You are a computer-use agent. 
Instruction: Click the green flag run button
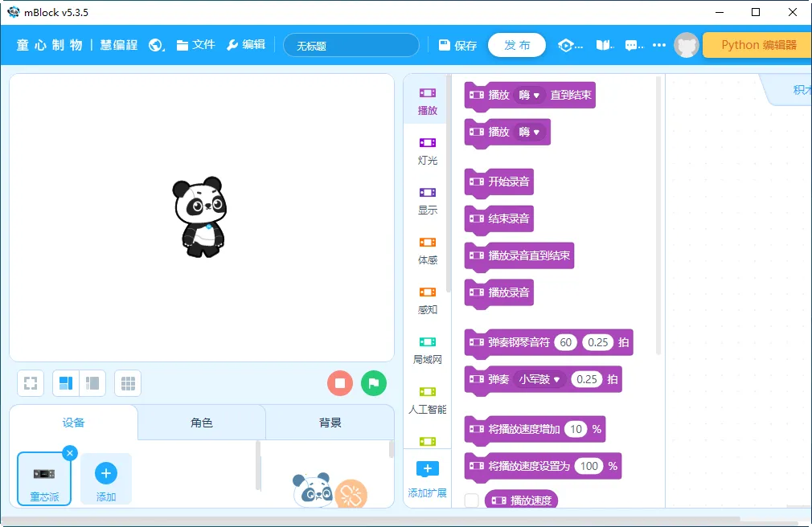[x=373, y=383]
